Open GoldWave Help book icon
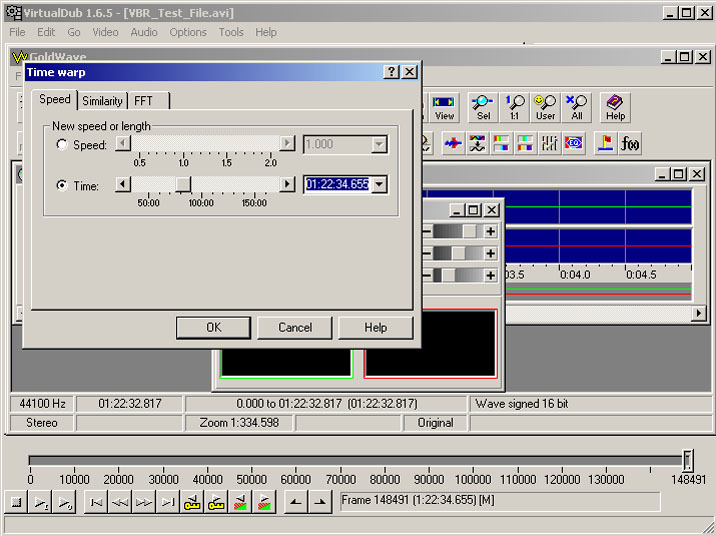Viewport: 716px width, 536px height. tap(616, 108)
